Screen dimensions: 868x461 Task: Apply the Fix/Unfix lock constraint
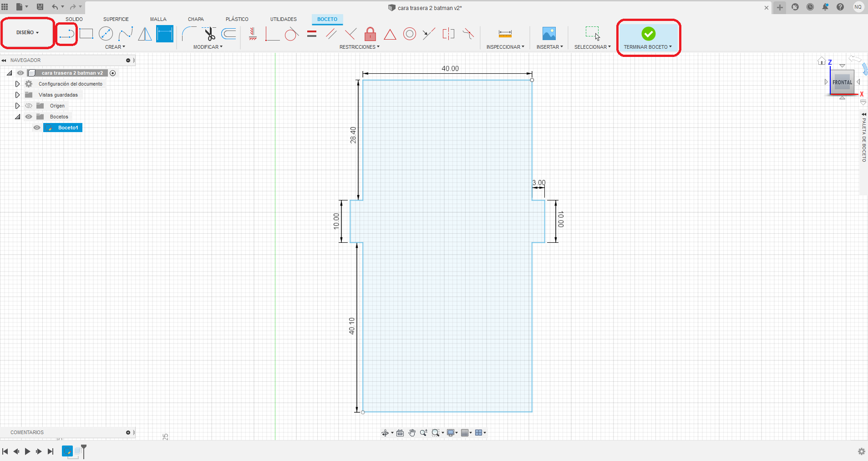[x=370, y=34]
